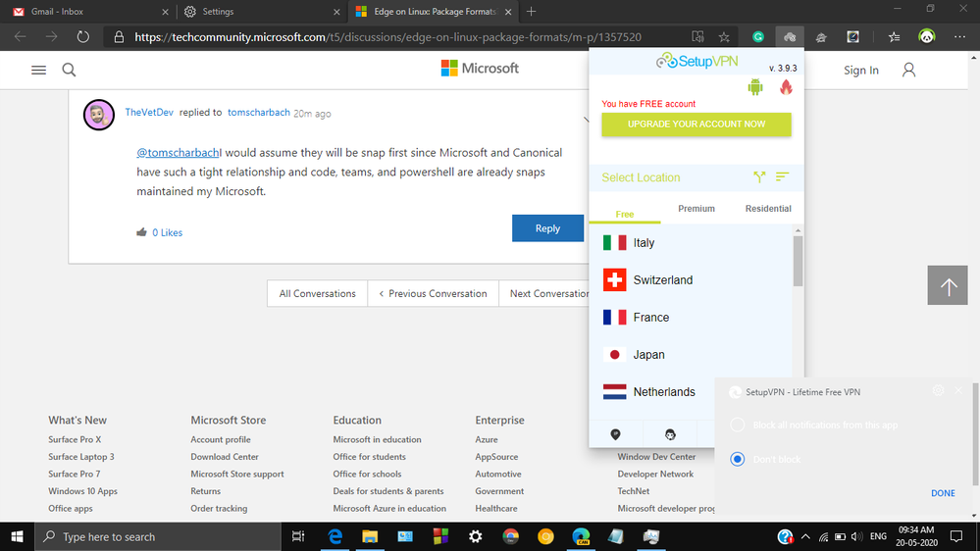Switch to the Premium servers tab
Image resolution: width=980 pixels, height=551 pixels.
pyautogui.click(x=696, y=209)
